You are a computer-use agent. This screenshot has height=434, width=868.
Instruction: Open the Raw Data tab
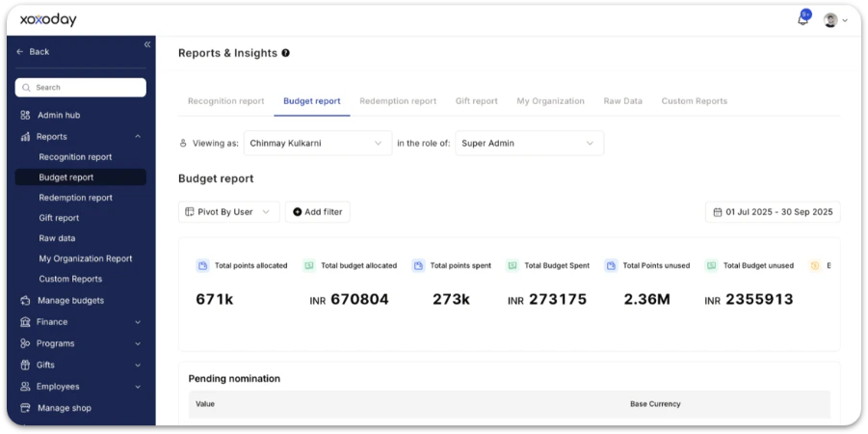[x=622, y=101]
